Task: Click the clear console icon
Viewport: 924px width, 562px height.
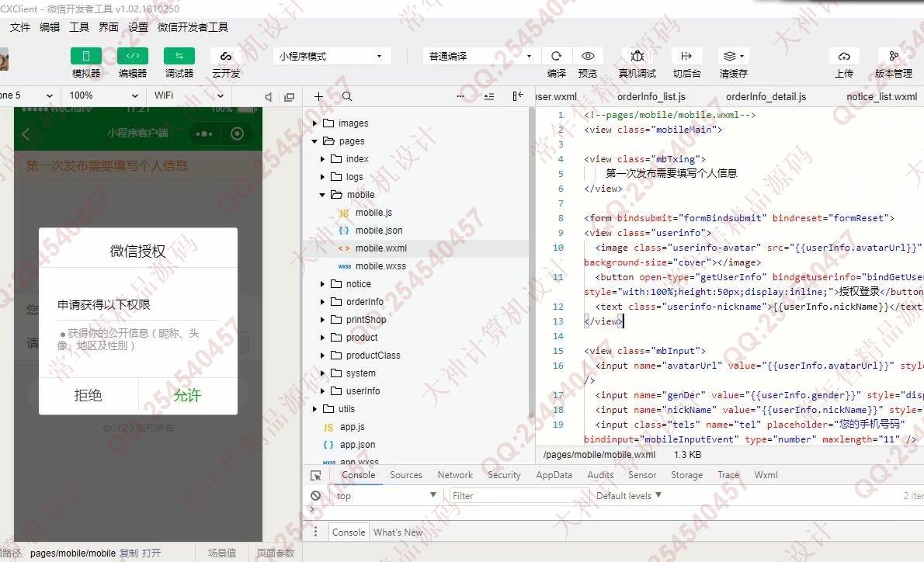Action: click(316, 496)
